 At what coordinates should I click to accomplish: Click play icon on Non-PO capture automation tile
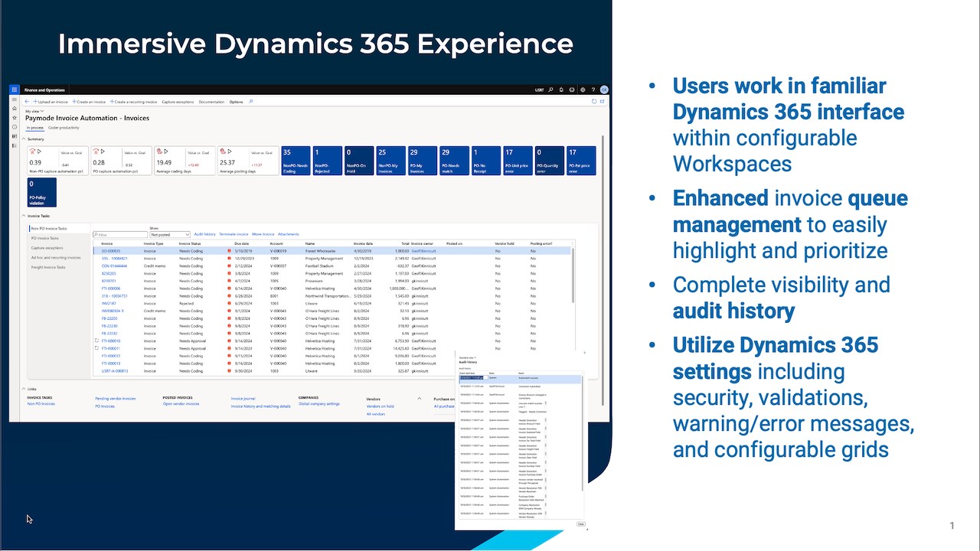(x=40, y=152)
